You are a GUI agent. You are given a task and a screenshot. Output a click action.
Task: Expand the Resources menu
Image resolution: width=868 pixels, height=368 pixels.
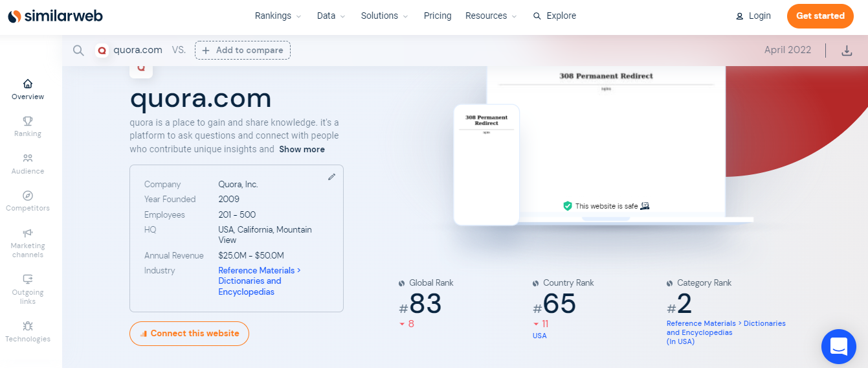491,16
